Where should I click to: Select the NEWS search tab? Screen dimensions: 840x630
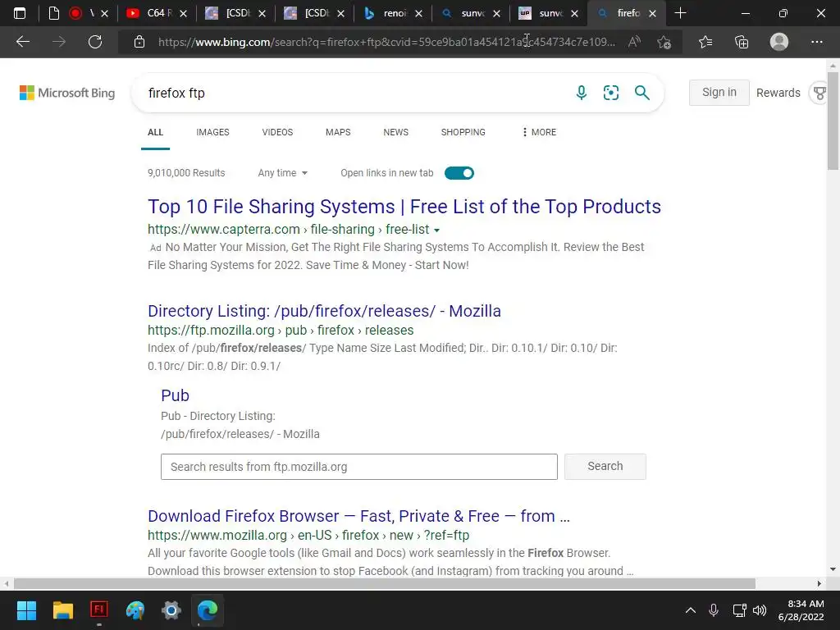coord(396,132)
